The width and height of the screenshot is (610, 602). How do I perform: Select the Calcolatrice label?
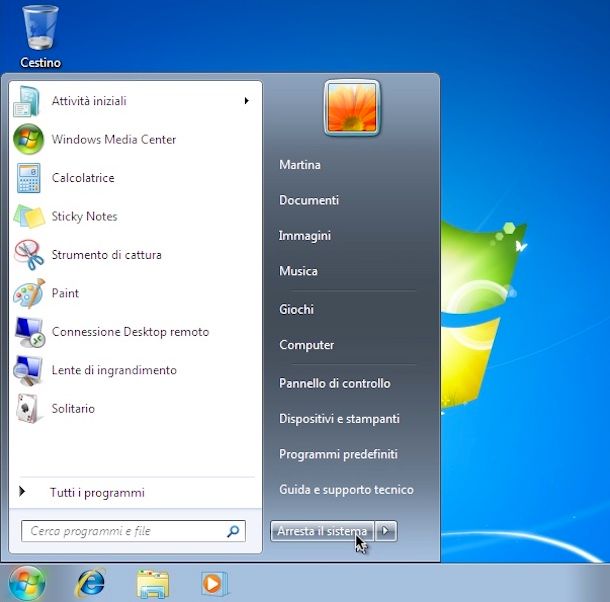[x=83, y=178]
